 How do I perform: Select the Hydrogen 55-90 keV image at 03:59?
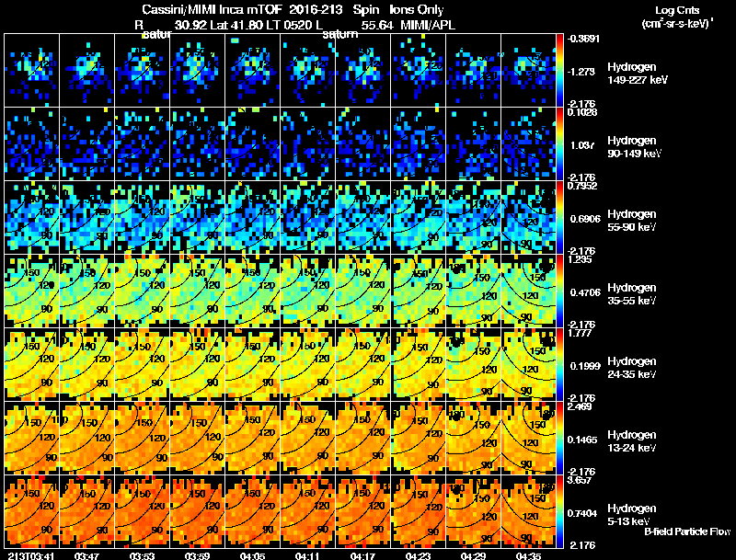point(198,218)
